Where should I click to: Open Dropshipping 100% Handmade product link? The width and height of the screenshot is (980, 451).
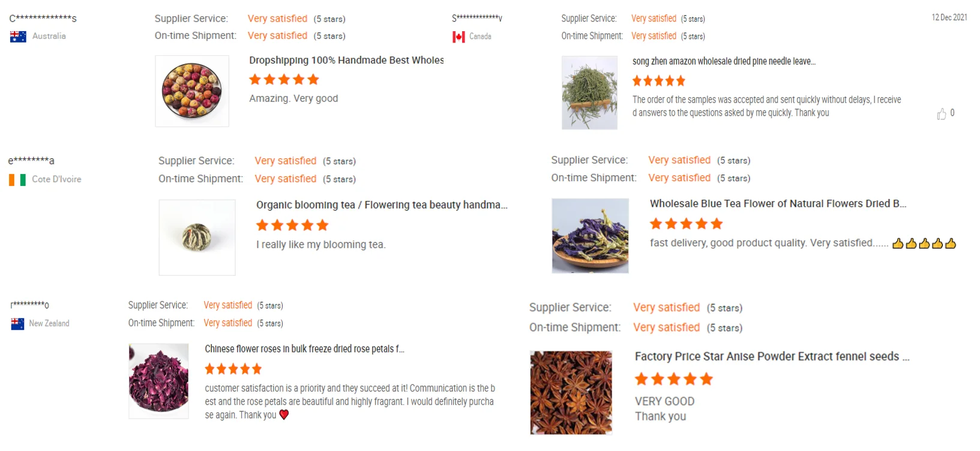pos(346,61)
